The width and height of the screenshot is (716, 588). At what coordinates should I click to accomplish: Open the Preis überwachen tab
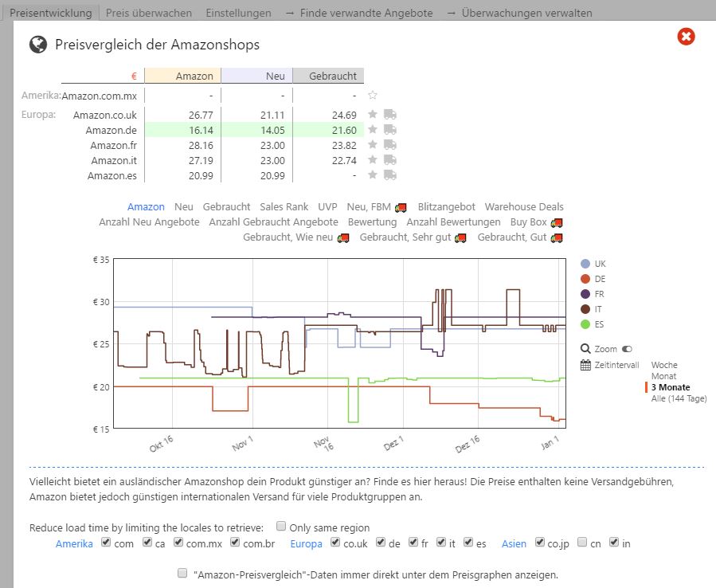pos(149,13)
